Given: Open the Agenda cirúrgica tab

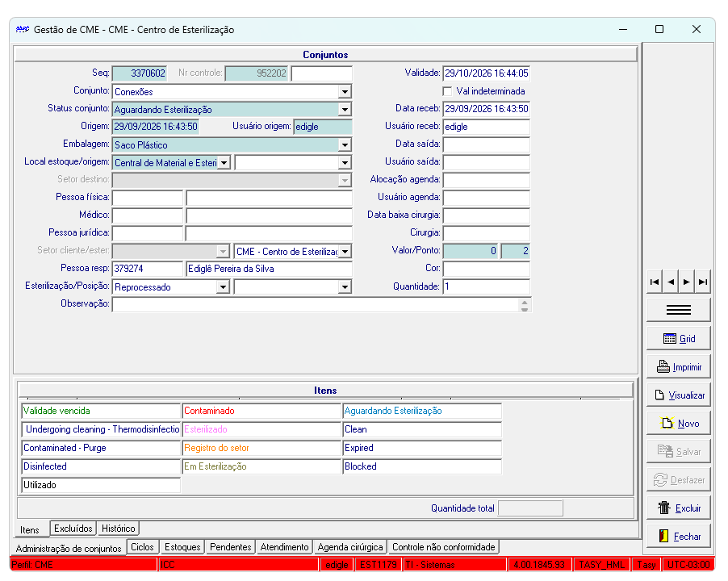Looking at the screenshot, I should pyautogui.click(x=350, y=546).
